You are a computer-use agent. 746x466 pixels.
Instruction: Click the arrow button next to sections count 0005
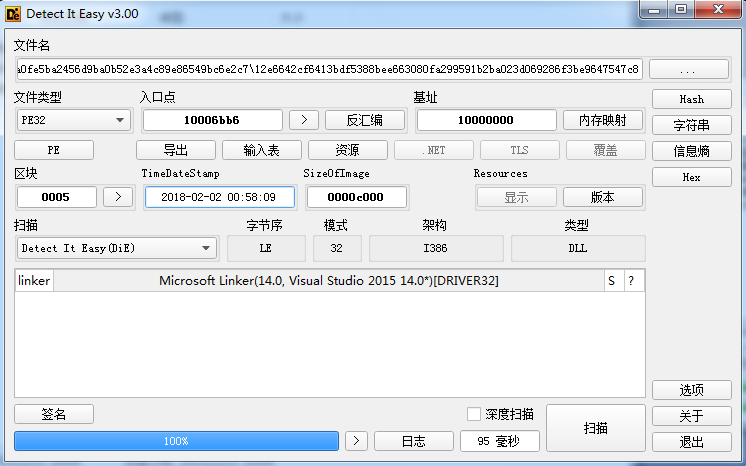pos(118,197)
